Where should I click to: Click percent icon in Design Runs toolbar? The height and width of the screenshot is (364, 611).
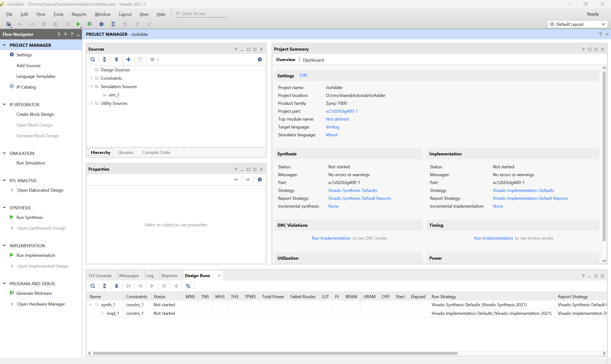pos(188,286)
